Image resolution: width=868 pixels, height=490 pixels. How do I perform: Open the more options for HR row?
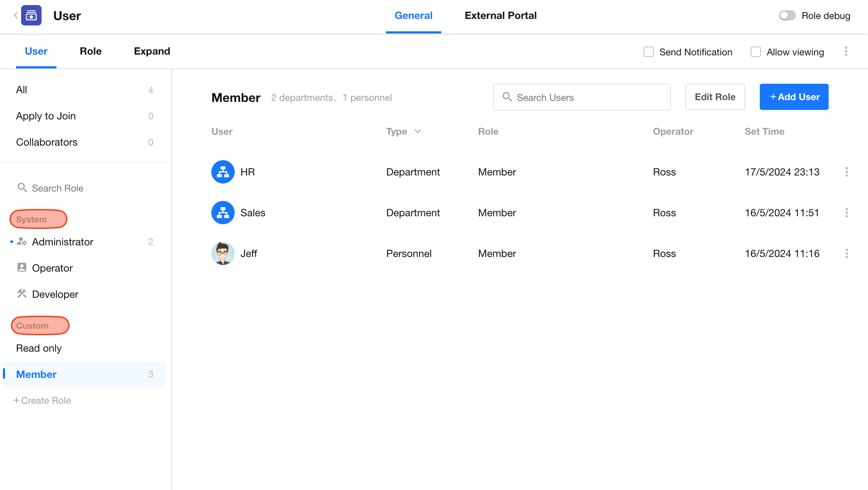(847, 172)
